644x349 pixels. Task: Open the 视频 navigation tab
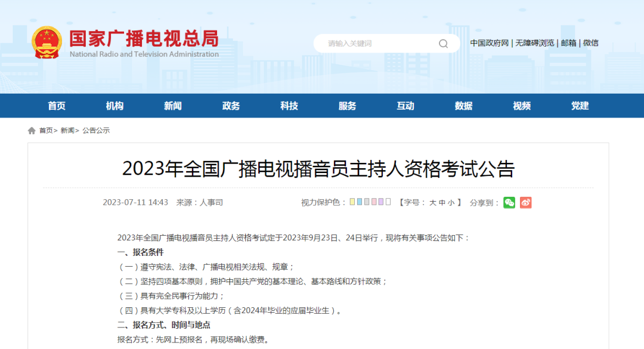click(522, 106)
